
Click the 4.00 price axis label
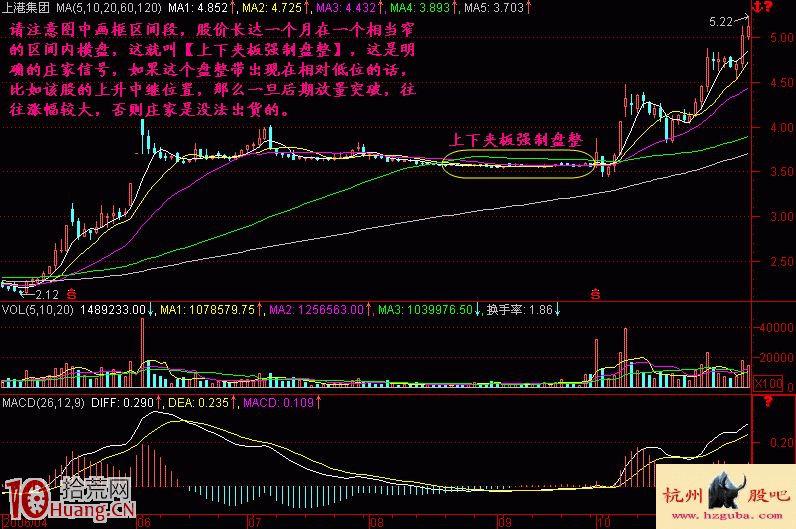(782, 127)
